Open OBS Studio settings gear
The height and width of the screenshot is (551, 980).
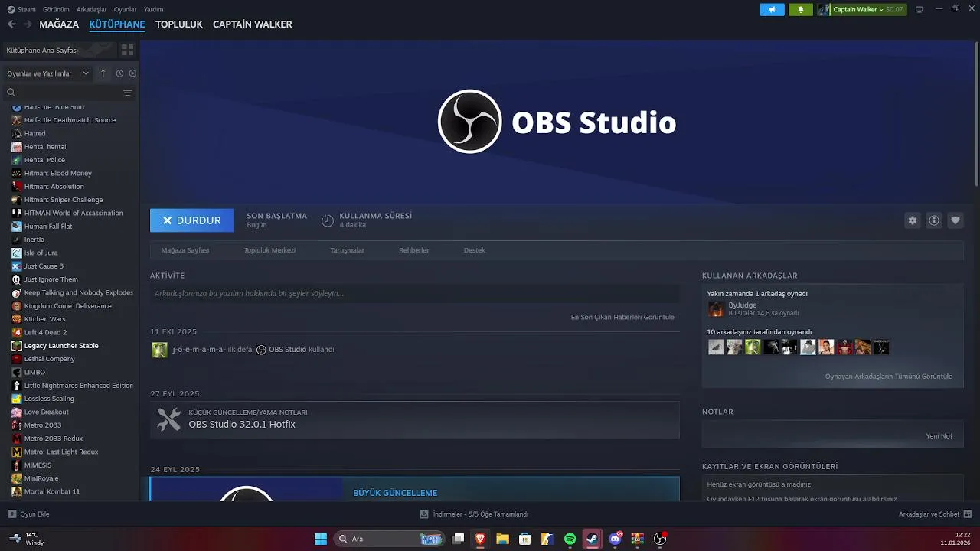[x=913, y=220]
